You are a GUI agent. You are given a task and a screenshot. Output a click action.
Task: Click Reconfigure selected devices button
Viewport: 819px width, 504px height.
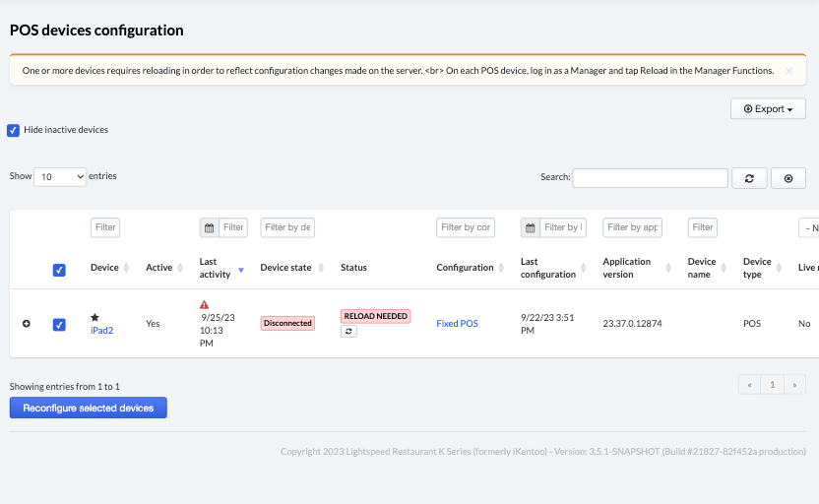tap(89, 408)
